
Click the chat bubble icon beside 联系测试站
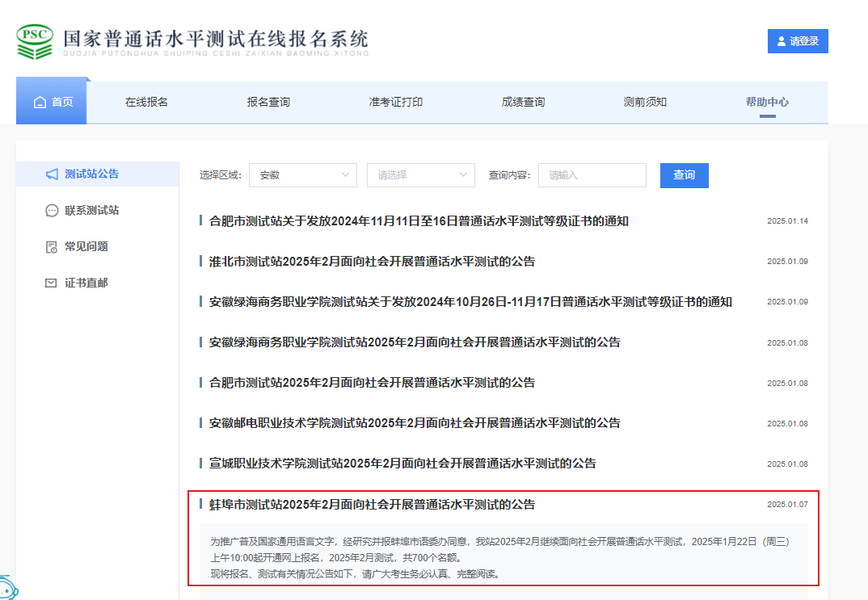click(x=52, y=211)
